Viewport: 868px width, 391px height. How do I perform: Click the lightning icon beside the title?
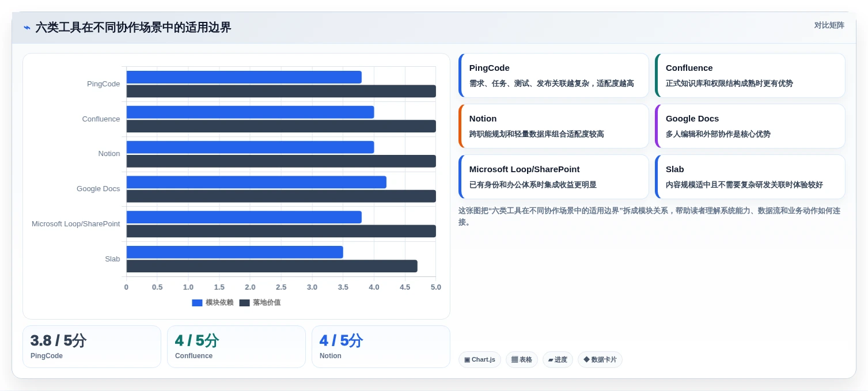(x=27, y=28)
